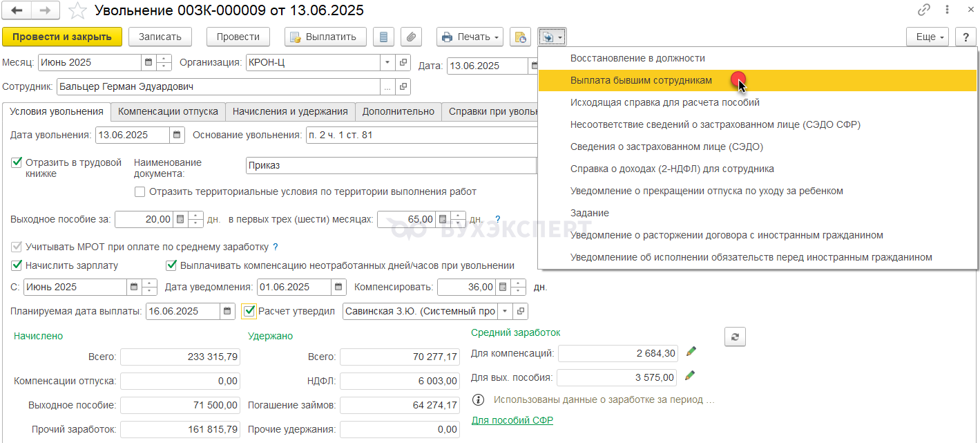Toggle Учитывать МРОТ при оплате checkbox
980x443 pixels.
(x=17, y=247)
